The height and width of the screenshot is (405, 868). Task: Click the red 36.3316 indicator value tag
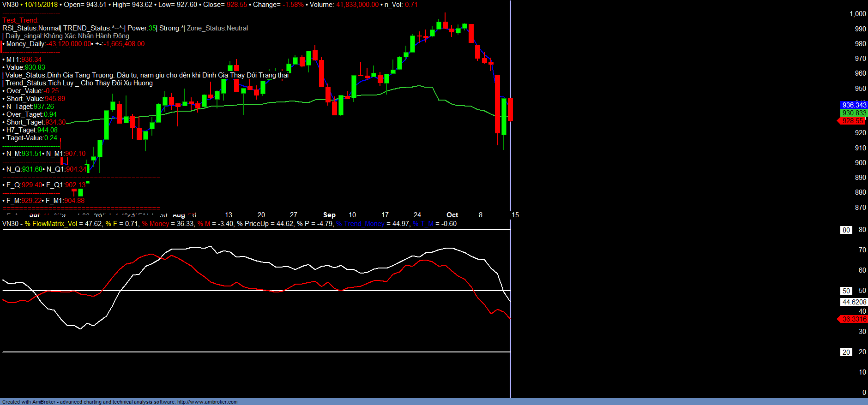[854, 319]
